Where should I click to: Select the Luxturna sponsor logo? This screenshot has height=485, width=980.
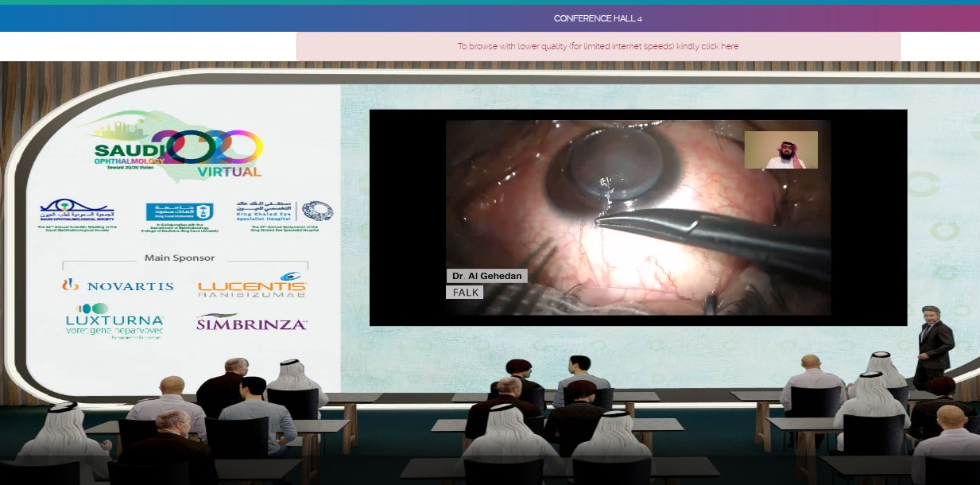(x=114, y=321)
